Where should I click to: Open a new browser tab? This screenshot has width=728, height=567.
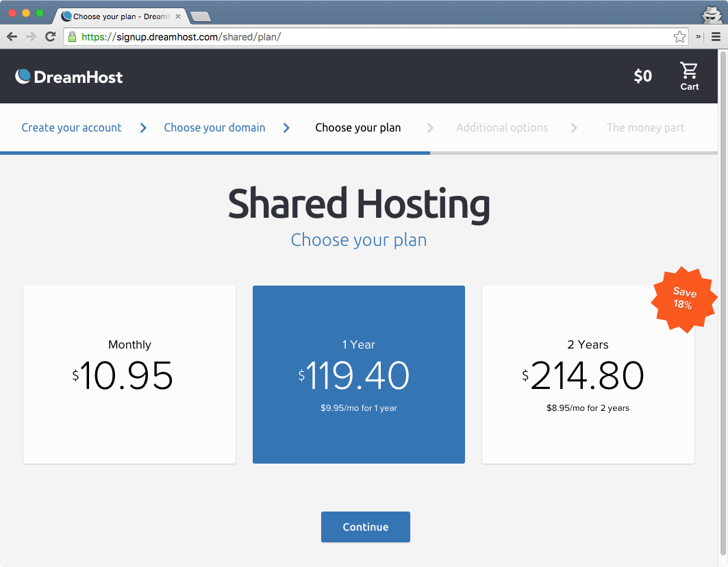pyautogui.click(x=201, y=16)
